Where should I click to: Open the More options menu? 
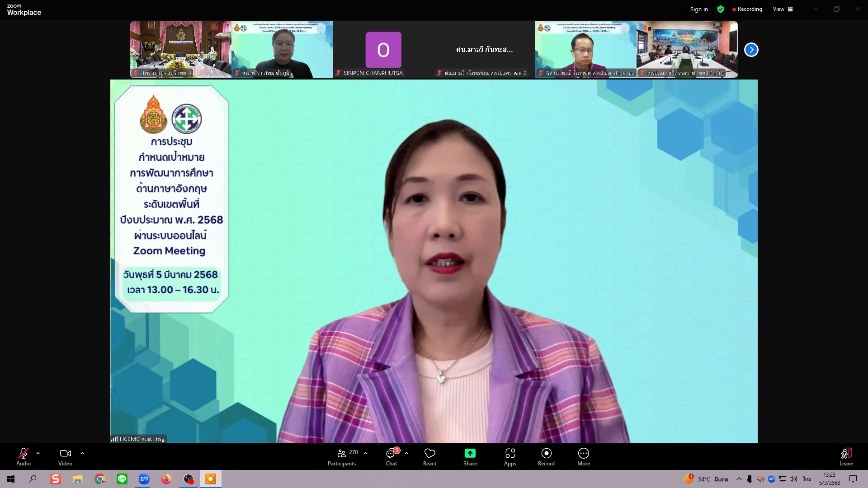click(584, 456)
